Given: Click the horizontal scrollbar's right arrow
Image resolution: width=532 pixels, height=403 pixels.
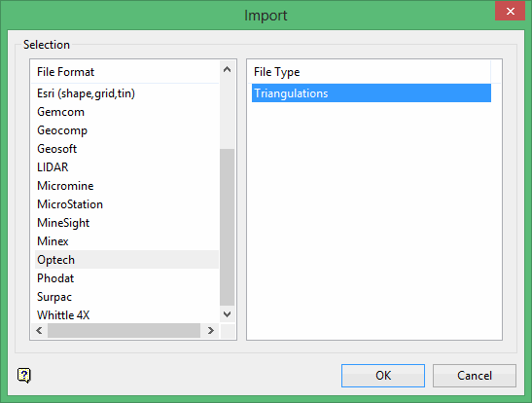Looking at the screenshot, I should tap(210, 330).
